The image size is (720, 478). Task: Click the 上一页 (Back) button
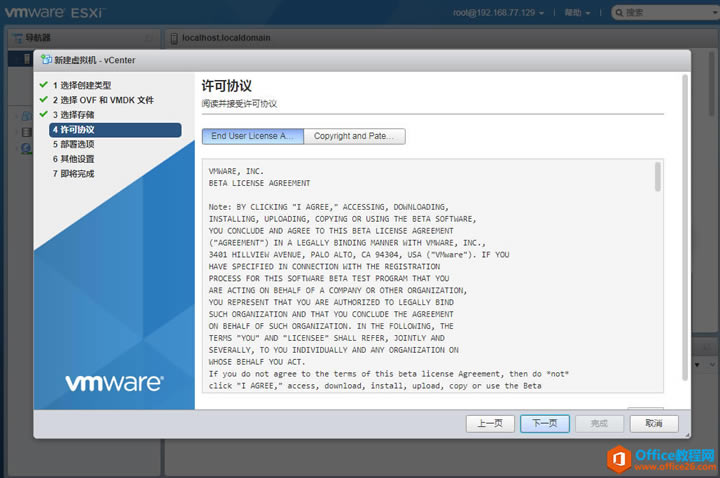click(x=489, y=423)
